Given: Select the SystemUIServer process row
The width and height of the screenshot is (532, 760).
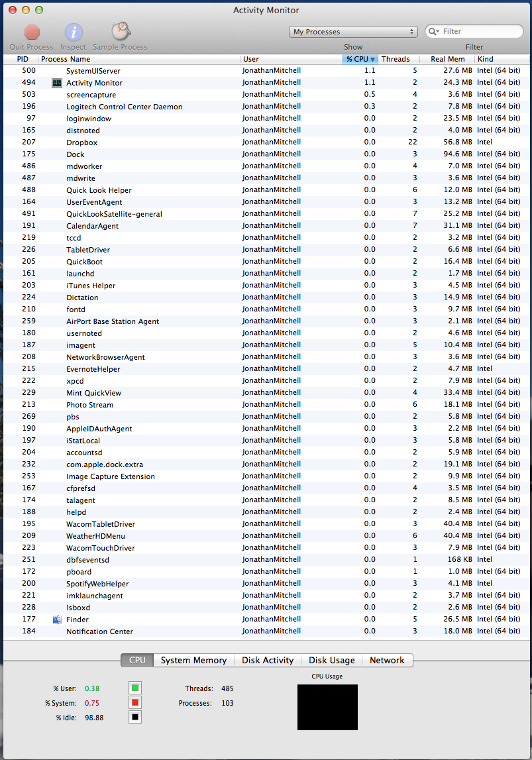Looking at the screenshot, I should coord(266,71).
